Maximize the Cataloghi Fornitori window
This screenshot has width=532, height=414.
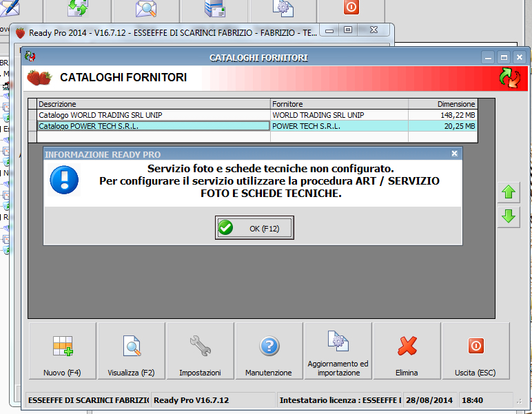[x=504, y=58]
